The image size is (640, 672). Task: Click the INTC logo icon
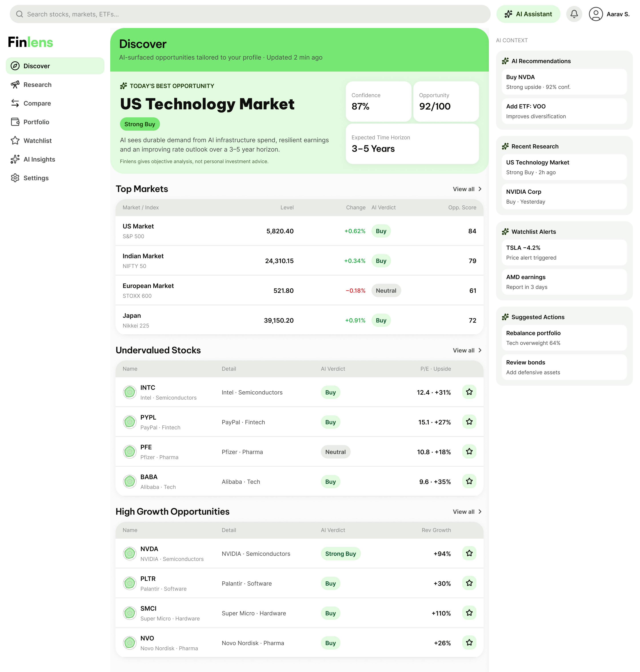[x=130, y=392]
